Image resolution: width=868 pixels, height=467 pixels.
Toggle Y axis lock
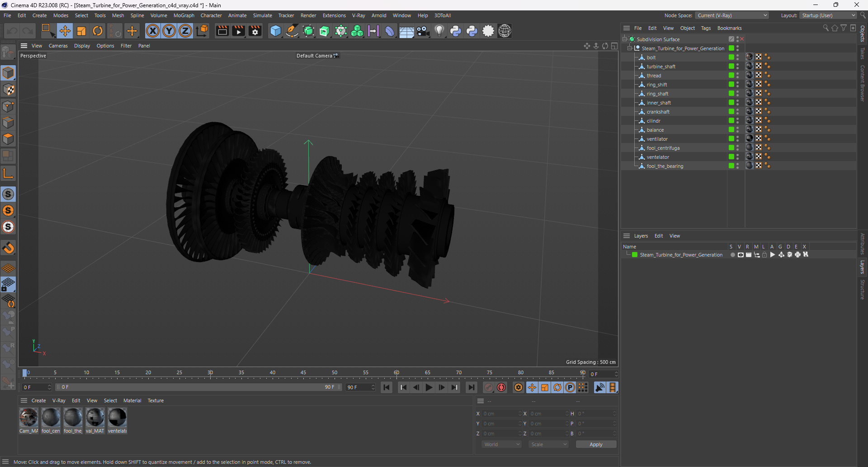169,31
